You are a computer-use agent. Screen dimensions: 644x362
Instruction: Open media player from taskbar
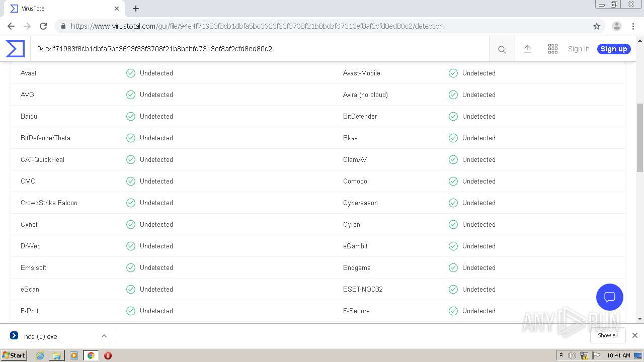[74, 355]
